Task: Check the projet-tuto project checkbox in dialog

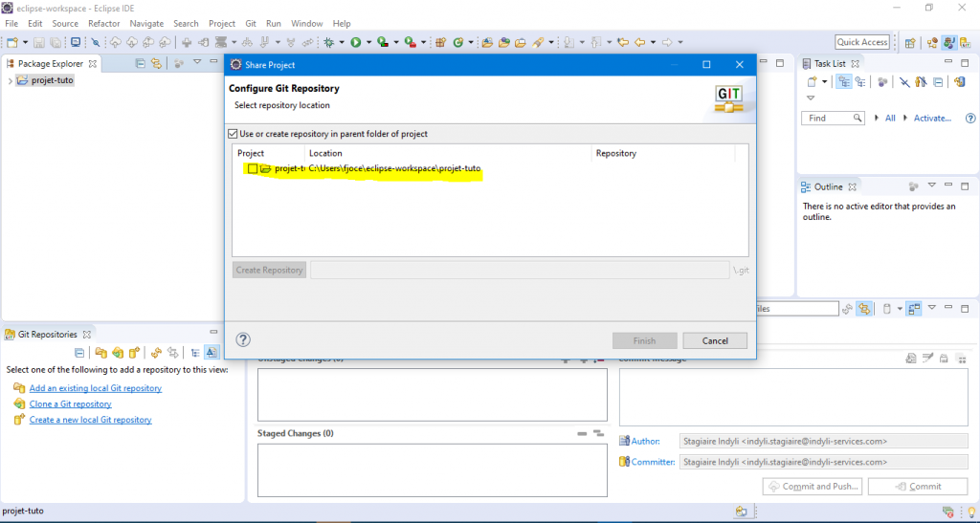Action: point(253,168)
